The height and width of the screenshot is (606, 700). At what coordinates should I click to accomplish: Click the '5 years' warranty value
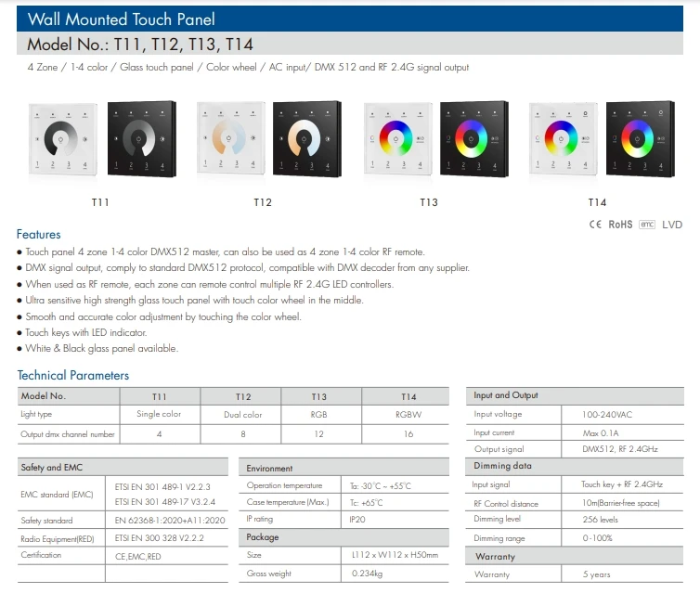click(596, 574)
